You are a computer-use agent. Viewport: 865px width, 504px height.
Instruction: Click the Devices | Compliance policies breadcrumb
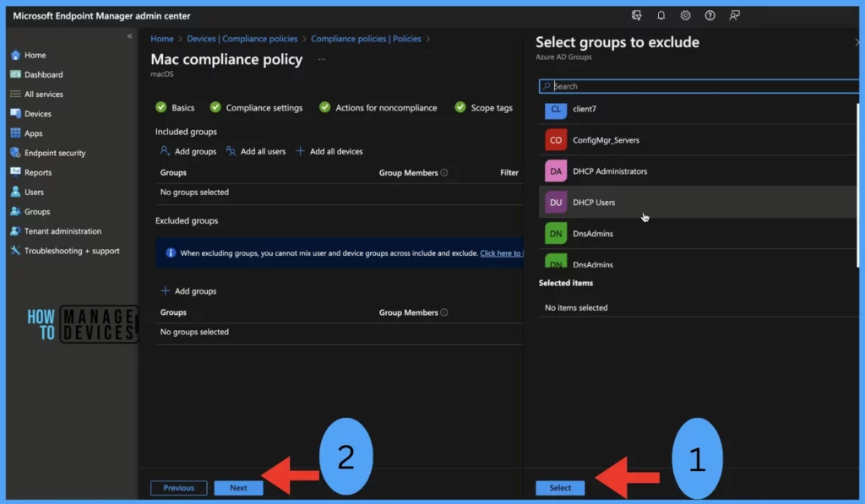point(242,39)
